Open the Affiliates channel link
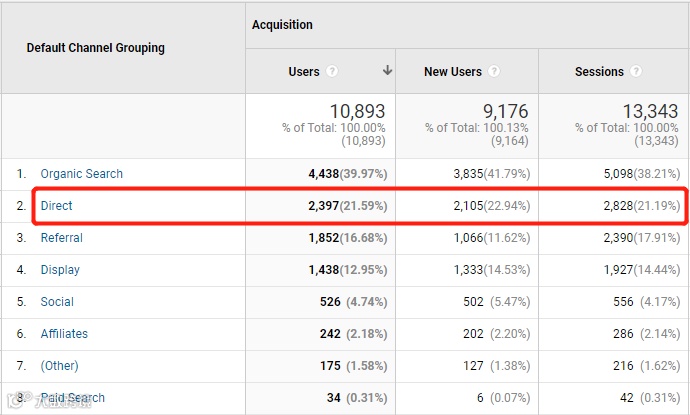 pyautogui.click(x=64, y=334)
